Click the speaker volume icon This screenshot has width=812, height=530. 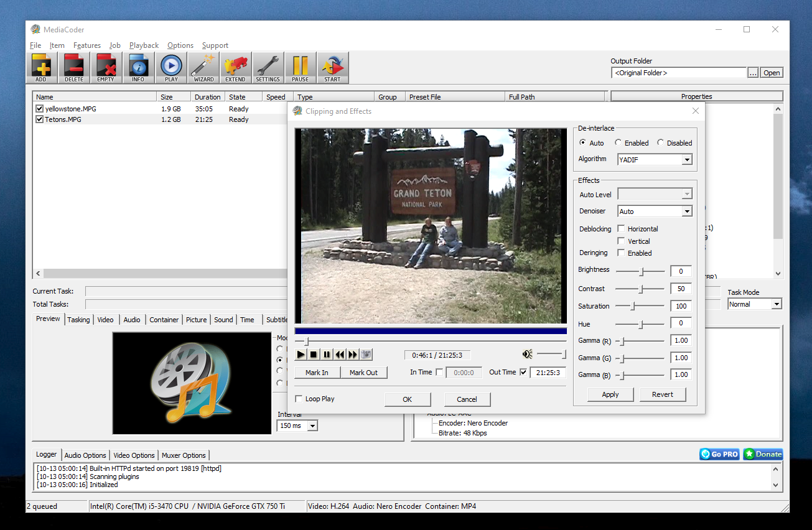point(528,355)
